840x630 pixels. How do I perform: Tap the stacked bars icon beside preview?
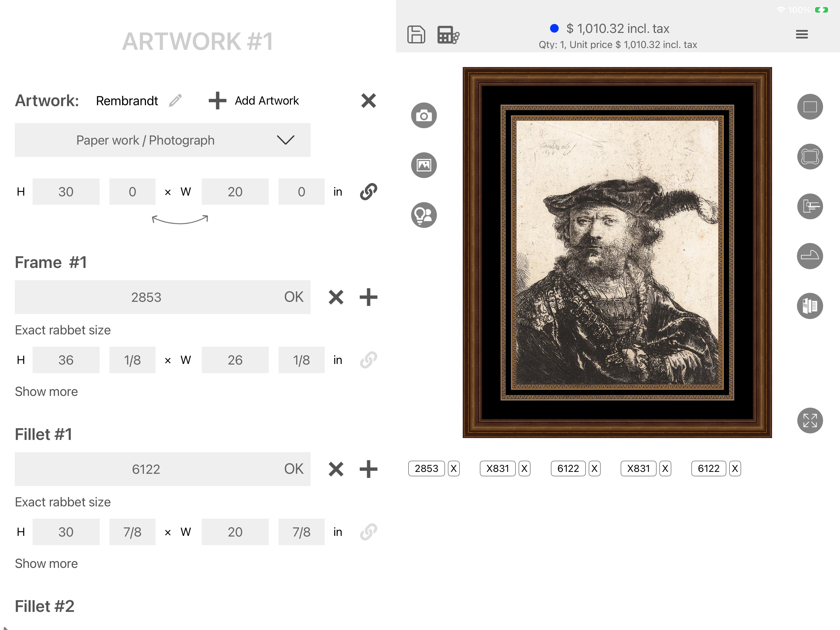[810, 206]
